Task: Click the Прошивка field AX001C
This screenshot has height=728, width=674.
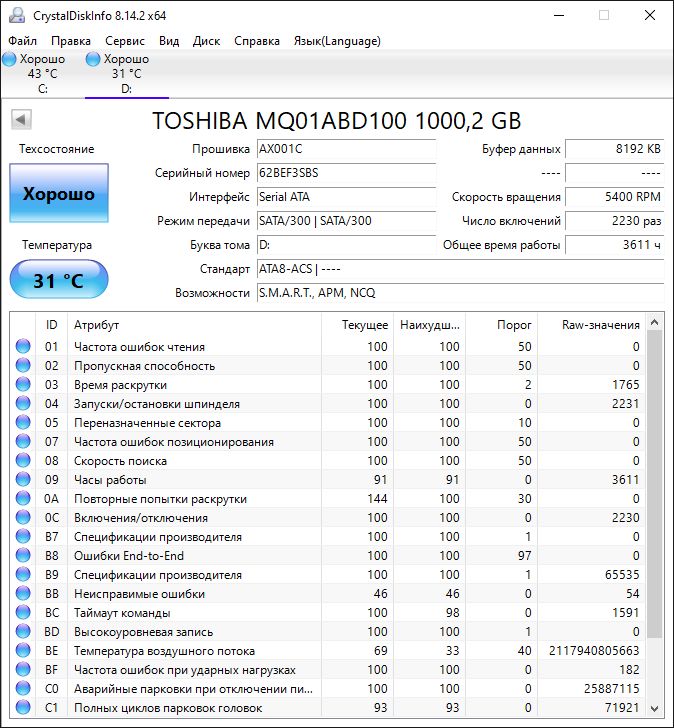Action: (x=345, y=149)
